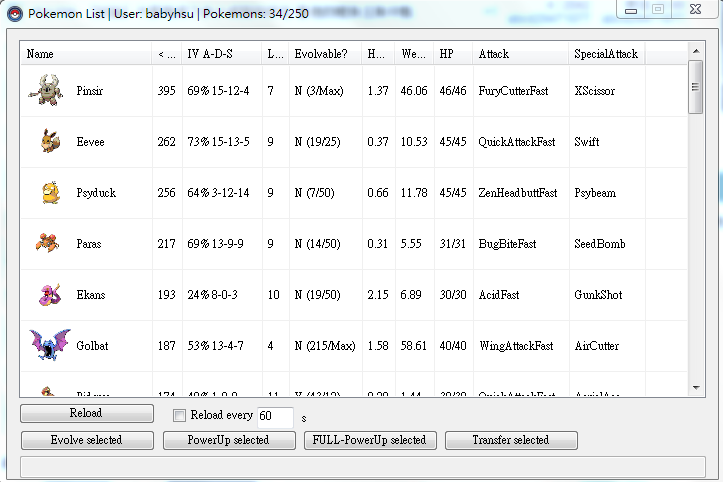Click CP value 395
This screenshot has width=723, height=482.
point(166,91)
